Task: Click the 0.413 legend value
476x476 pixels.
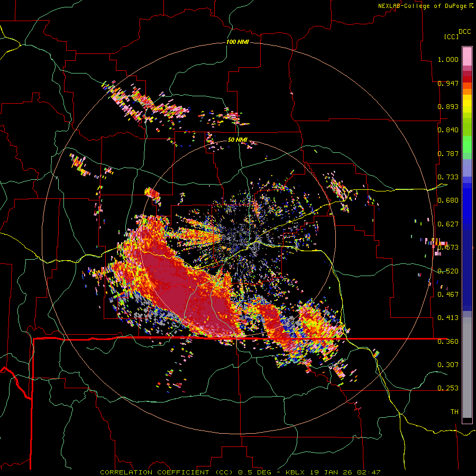Action: pyautogui.click(x=448, y=318)
